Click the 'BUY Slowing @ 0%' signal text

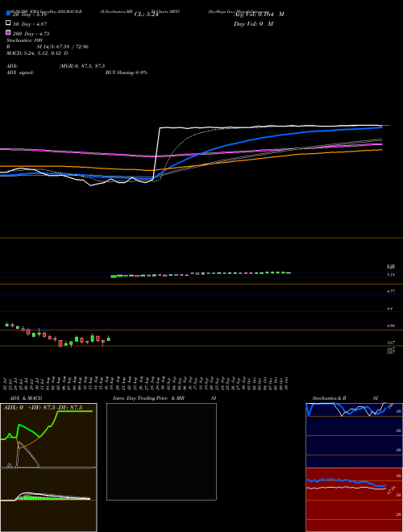127,73
